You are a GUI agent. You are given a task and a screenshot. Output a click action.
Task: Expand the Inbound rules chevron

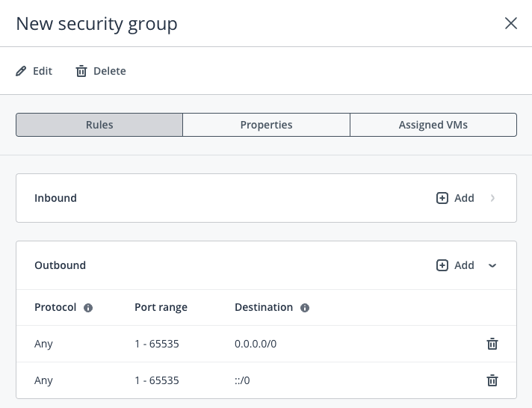coord(492,198)
